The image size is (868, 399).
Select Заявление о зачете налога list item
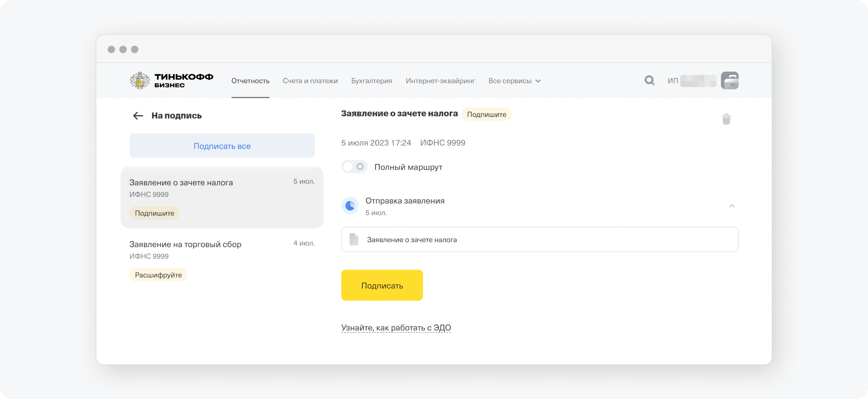[x=222, y=197]
